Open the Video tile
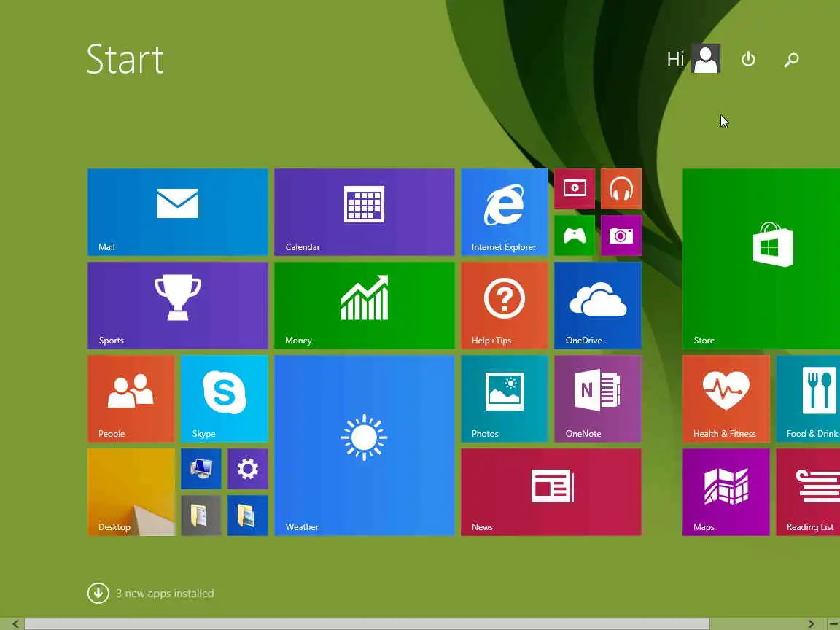Viewport: 840px width, 630px height. click(575, 189)
